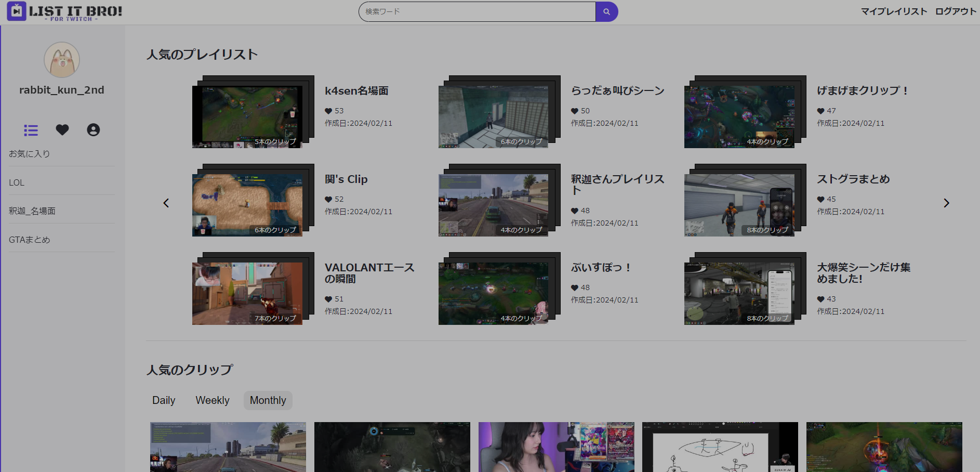Open the playlist list icon in sidebar
Image resolution: width=980 pixels, height=472 pixels.
tap(31, 130)
